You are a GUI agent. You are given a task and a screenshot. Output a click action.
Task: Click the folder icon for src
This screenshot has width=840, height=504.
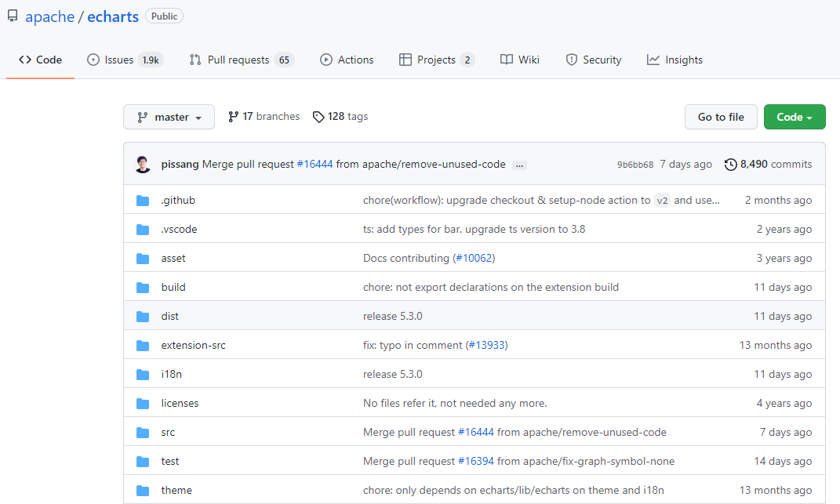tap(143, 432)
